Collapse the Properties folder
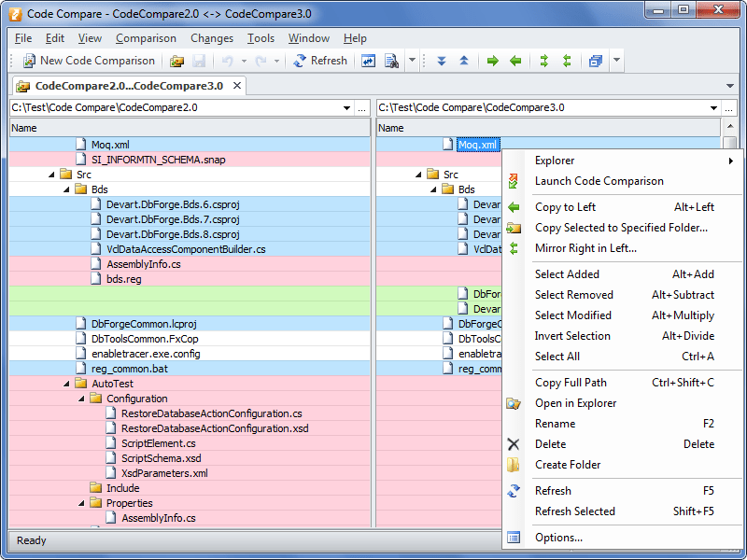Screen dimensions: 747x560 click(x=81, y=503)
